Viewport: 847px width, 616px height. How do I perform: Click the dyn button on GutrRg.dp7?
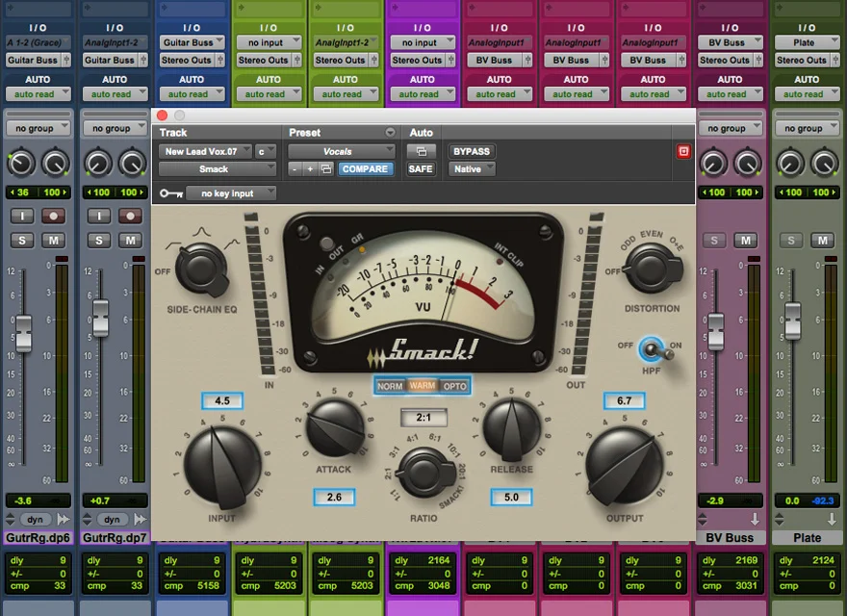(112, 520)
